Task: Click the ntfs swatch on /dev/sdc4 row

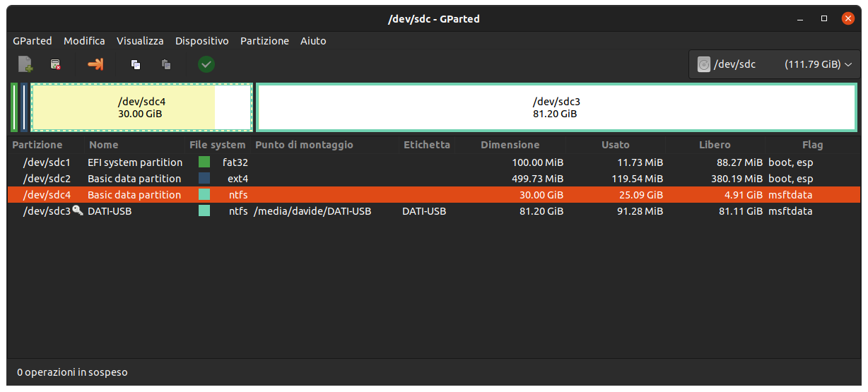Action: point(204,194)
